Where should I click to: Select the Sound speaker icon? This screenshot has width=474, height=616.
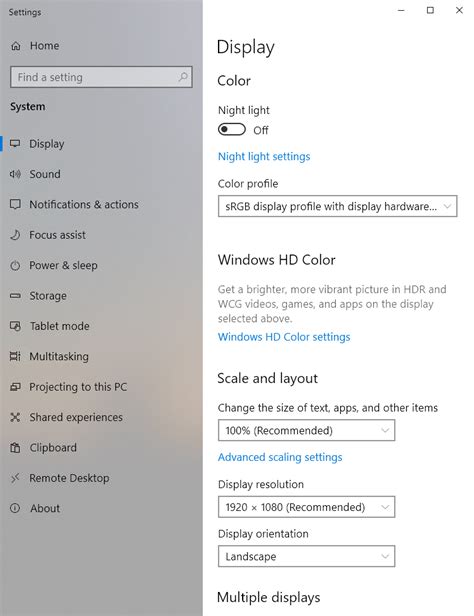15,174
